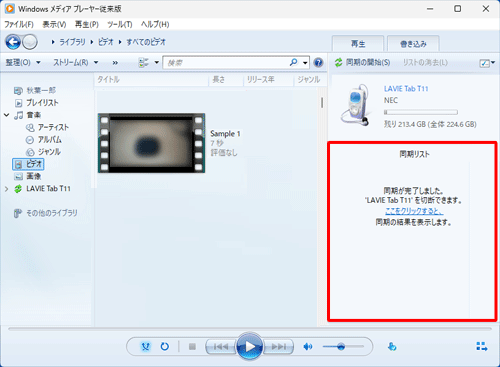This screenshot has width=500, height=367.
Task: Click the 同期の開始(S) button
Action: click(362, 62)
